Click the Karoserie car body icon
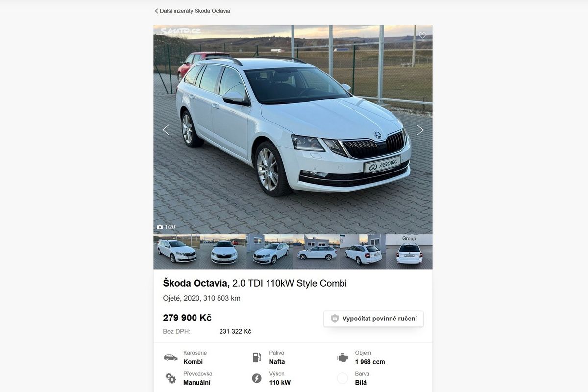 (x=171, y=357)
